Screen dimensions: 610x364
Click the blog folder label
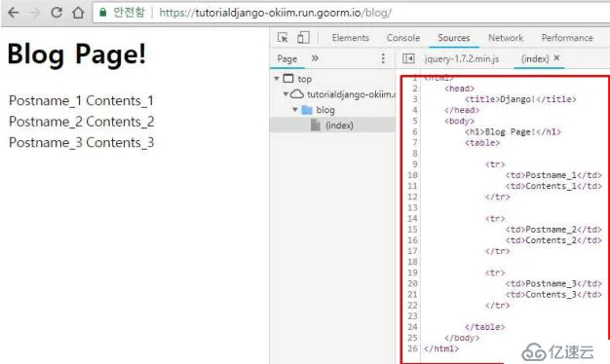[325, 110]
